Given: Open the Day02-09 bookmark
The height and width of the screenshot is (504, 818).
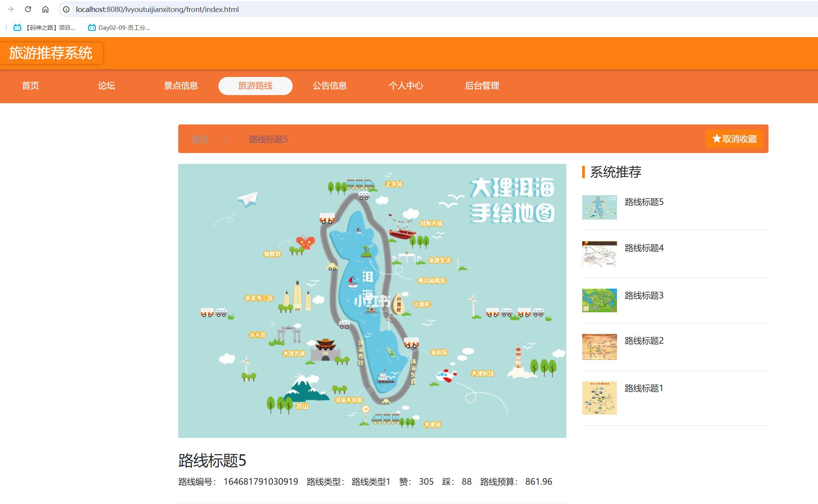Looking at the screenshot, I should [119, 27].
